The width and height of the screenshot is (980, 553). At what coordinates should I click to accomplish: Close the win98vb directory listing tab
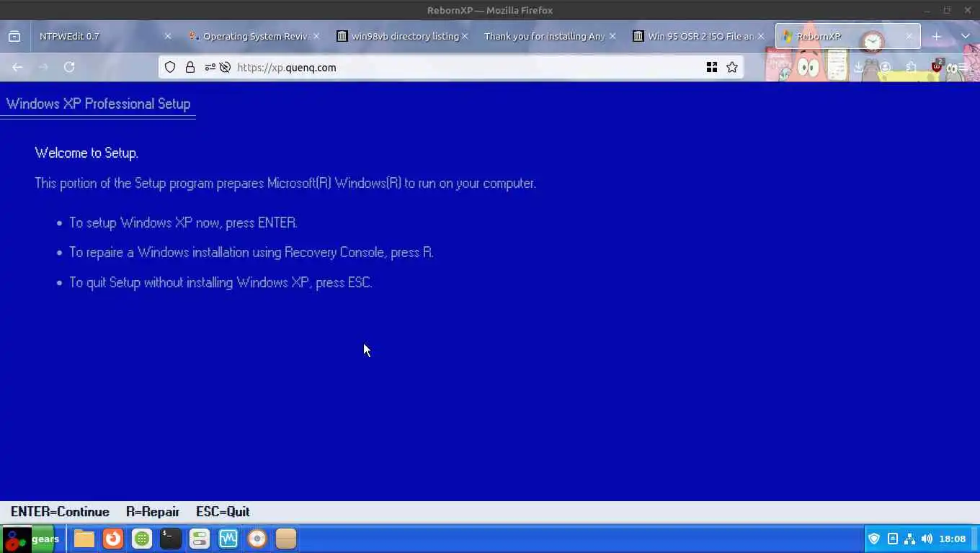pos(465,36)
